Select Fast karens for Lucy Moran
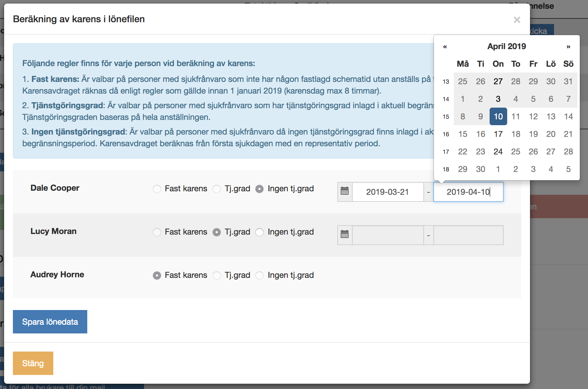 (157, 232)
